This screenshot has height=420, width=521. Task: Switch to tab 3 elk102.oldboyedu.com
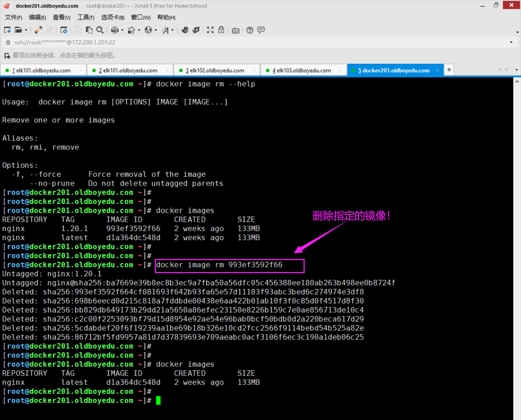217,70
